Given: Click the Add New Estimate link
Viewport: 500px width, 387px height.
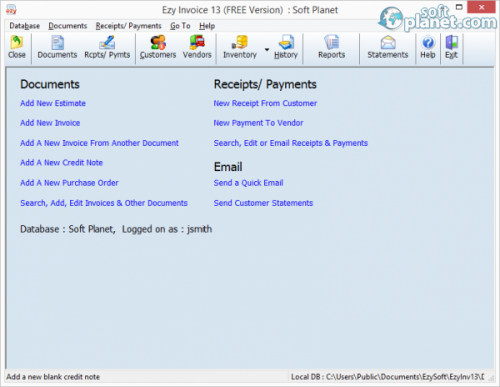Looking at the screenshot, I should click(x=53, y=103).
